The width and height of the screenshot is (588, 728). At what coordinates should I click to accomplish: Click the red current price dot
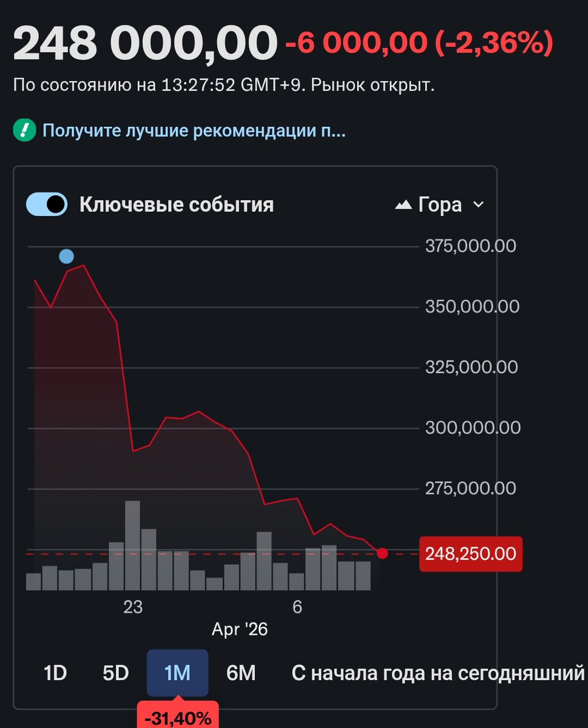point(382,553)
